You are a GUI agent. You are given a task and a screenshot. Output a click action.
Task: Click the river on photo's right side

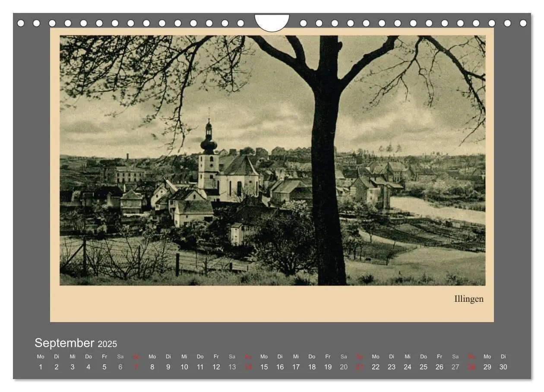437,210
